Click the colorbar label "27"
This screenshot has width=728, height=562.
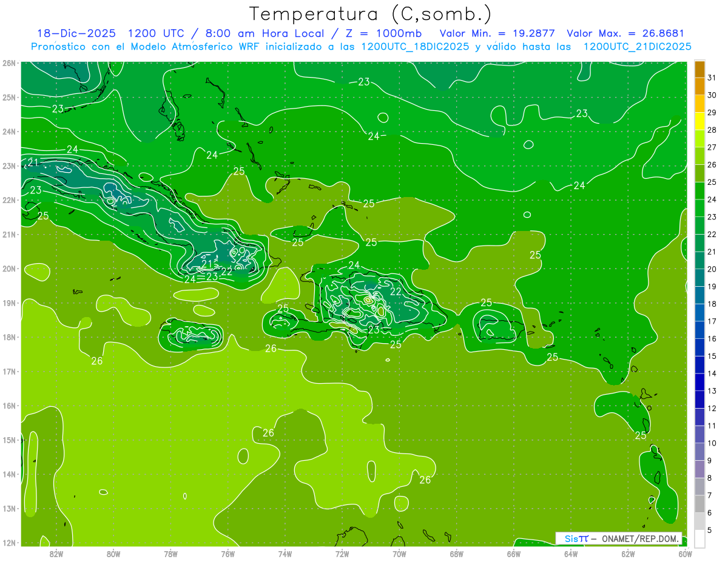(x=712, y=147)
